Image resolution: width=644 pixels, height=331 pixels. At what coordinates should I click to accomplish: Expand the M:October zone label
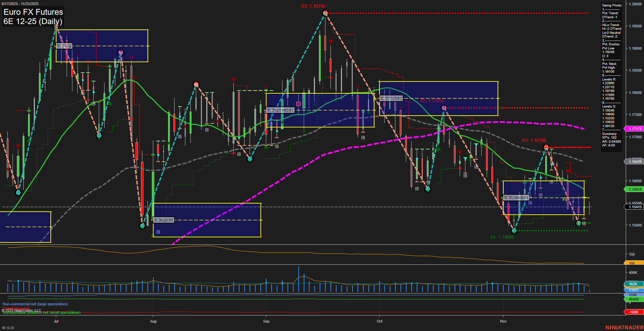click(x=391, y=98)
